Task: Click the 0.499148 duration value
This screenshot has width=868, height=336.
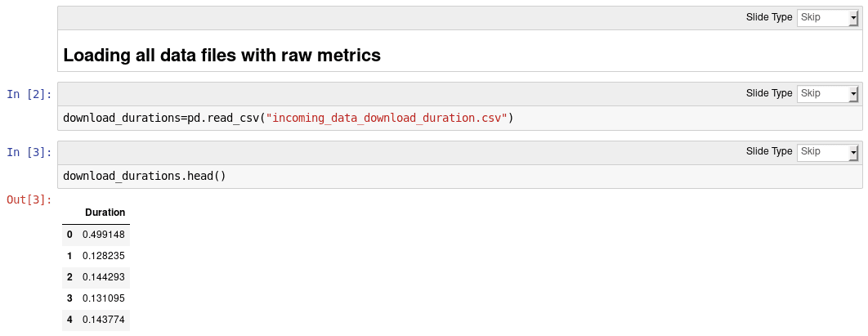Action: (x=104, y=235)
